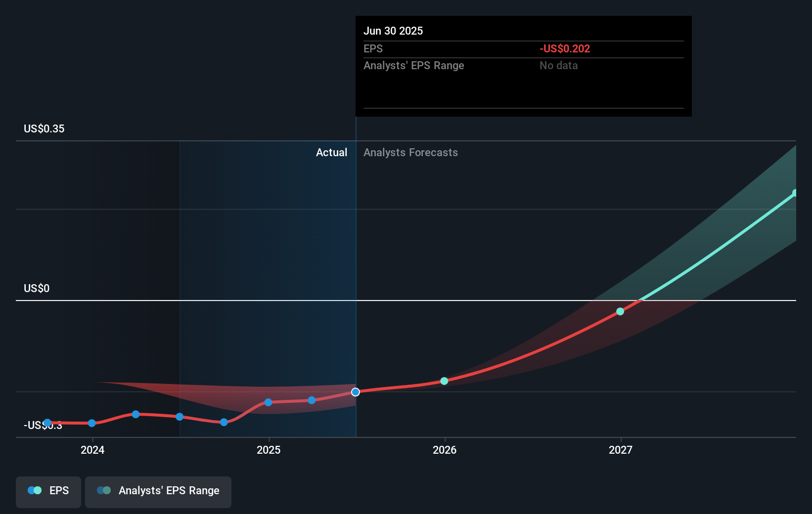Click the white data point on the Actual/Forecast boundary
Viewport: 812px width, 514px height.
pos(356,392)
